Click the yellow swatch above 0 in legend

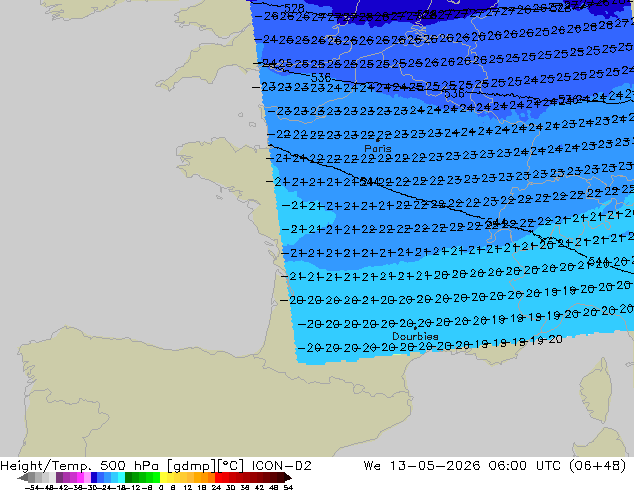163,477
